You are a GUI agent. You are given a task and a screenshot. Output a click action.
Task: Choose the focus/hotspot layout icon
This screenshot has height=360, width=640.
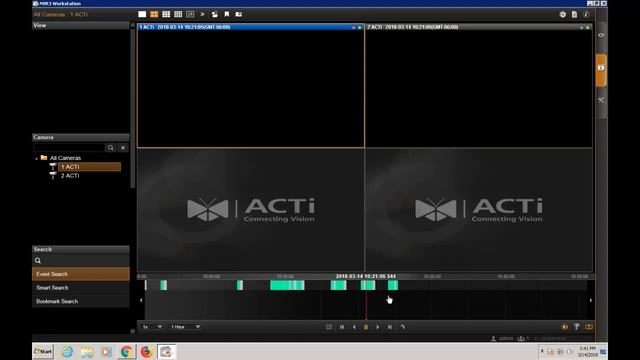click(190, 14)
